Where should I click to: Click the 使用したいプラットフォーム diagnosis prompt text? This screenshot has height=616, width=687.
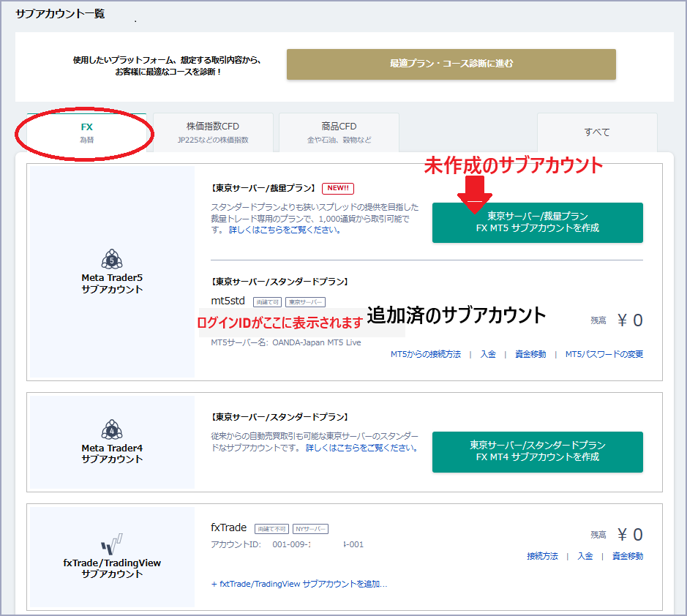(167, 66)
